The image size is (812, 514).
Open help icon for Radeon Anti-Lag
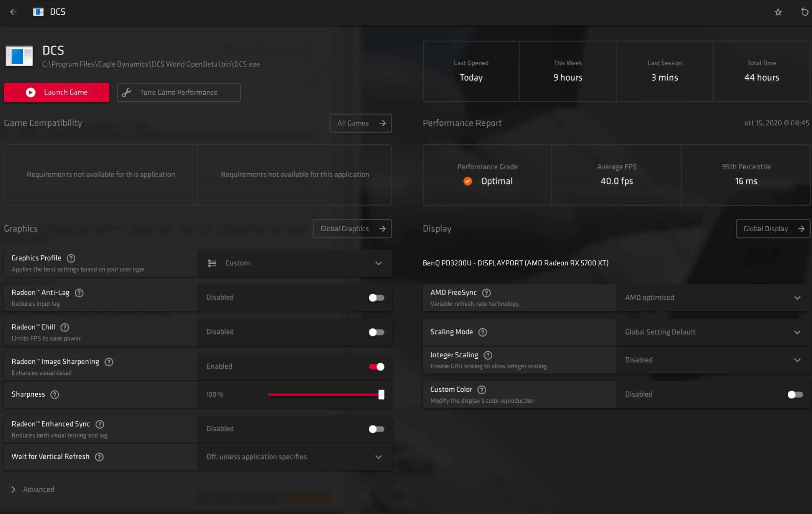point(79,293)
